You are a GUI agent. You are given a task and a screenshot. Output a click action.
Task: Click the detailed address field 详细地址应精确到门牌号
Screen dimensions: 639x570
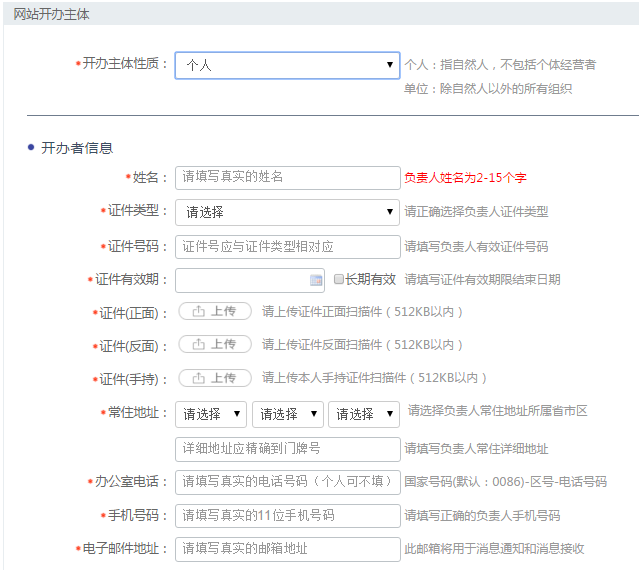[x=287, y=448]
